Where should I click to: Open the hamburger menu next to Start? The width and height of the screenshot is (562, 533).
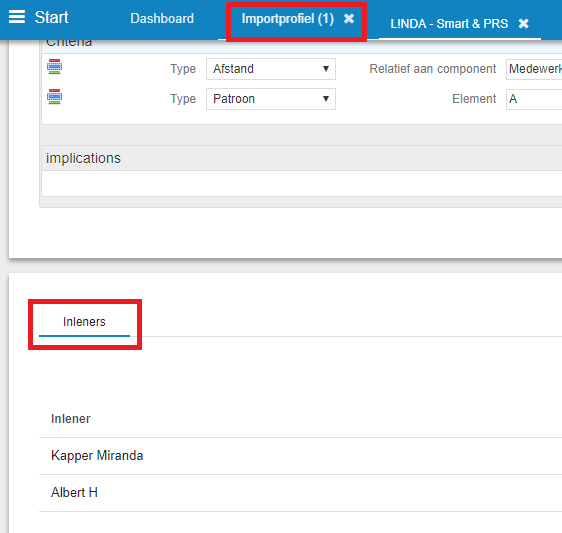click(x=17, y=17)
